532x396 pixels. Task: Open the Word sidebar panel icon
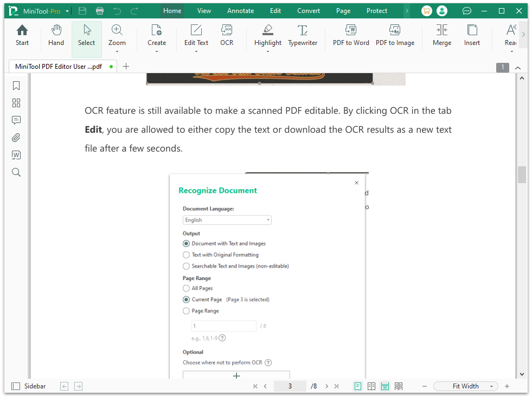click(16, 155)
